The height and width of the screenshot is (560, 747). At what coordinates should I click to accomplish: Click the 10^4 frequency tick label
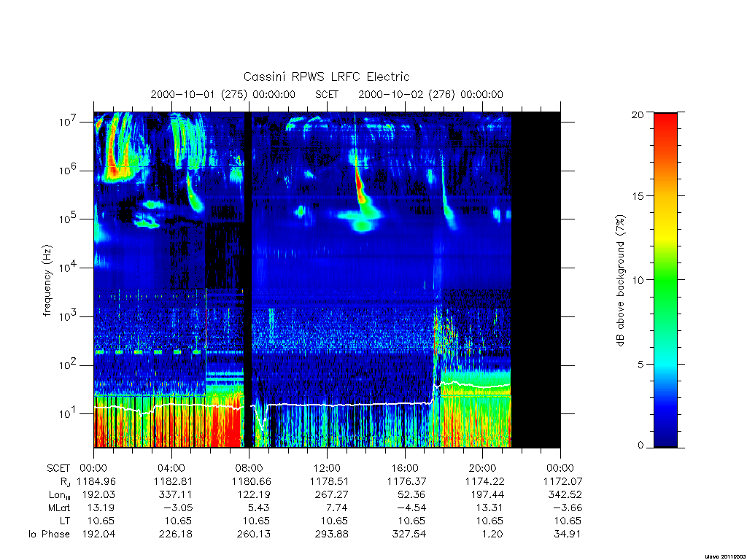[69, 267]
